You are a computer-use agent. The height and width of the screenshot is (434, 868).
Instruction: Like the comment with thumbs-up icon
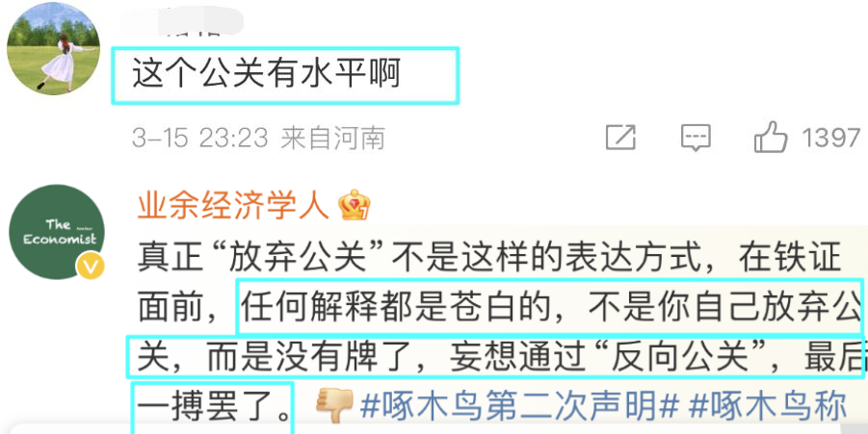click(x=770, y=136)
